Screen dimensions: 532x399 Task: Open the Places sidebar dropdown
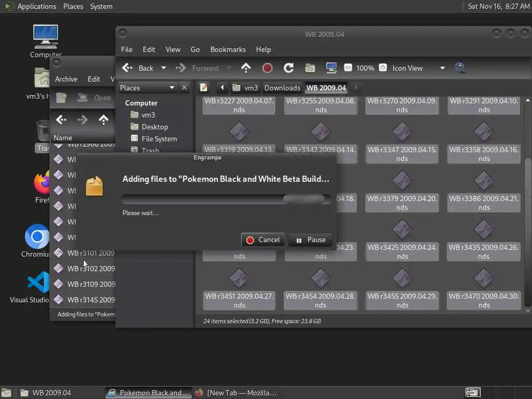tap(147, 88)
